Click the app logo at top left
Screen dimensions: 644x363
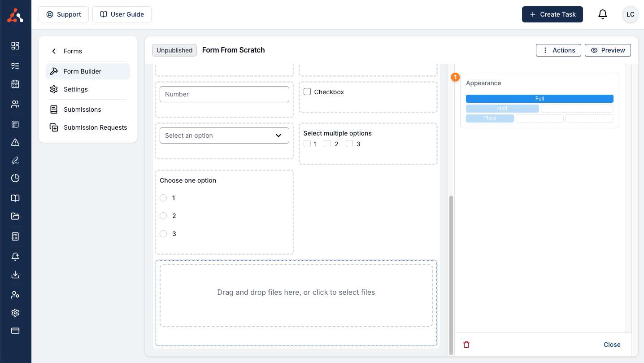15,16
